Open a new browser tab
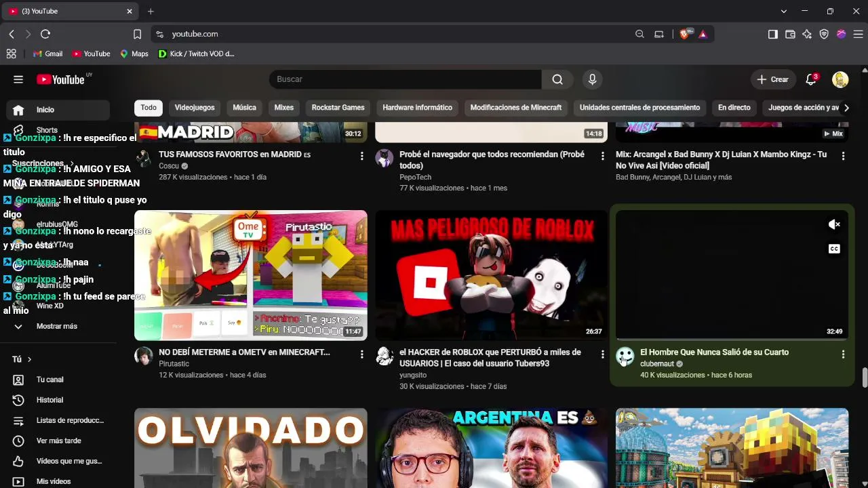Viewport: 868px width, 488px height. pyautogui.click(x=151, y=11)
